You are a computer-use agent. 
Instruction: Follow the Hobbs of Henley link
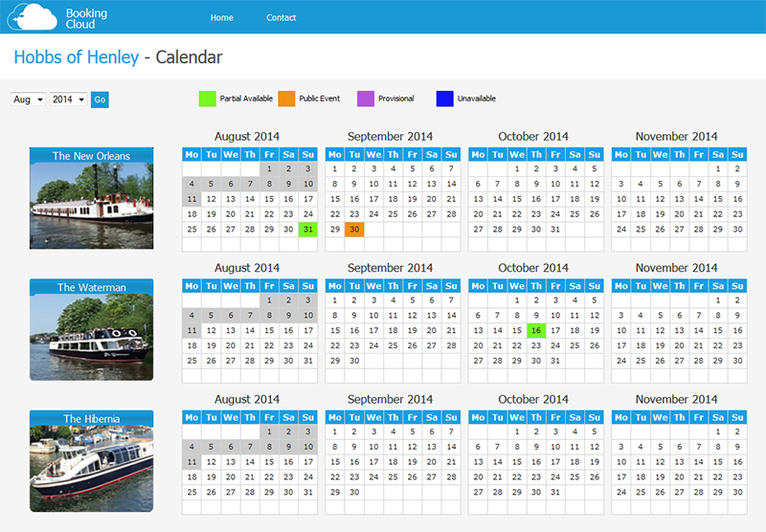76,57
